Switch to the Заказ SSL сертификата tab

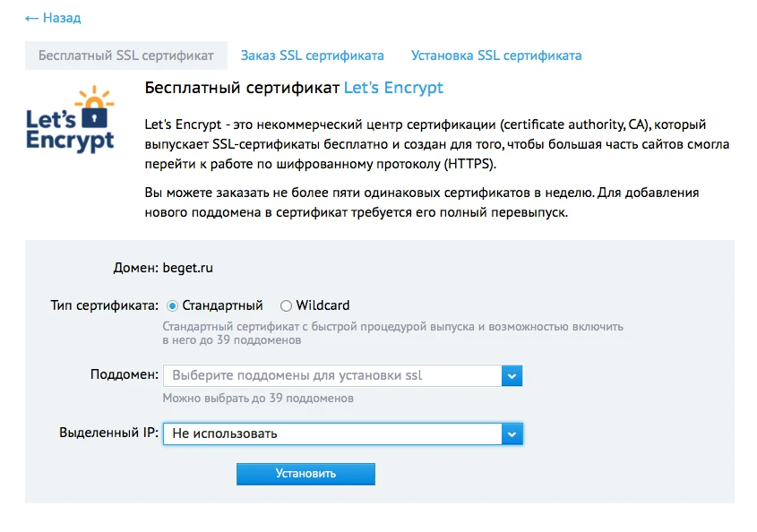[x=313, y=55]
